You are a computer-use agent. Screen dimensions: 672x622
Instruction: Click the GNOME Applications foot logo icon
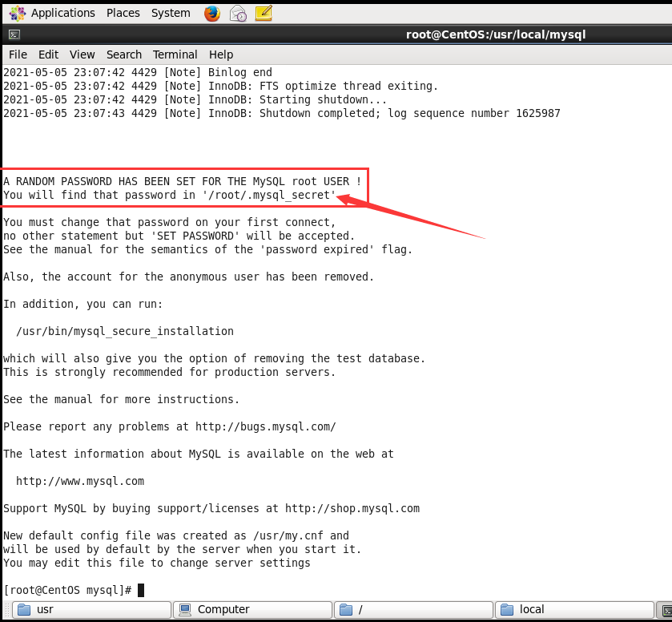17,14
